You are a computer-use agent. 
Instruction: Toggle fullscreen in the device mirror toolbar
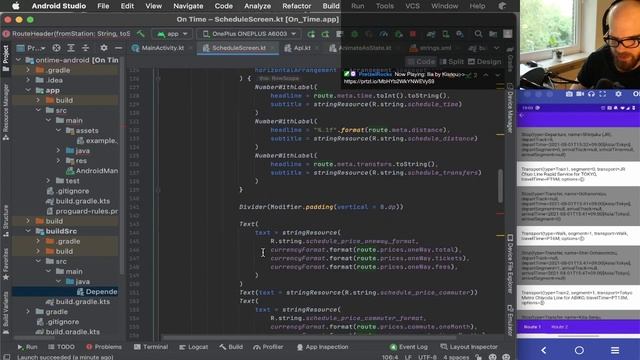click(x=602, y=94)
